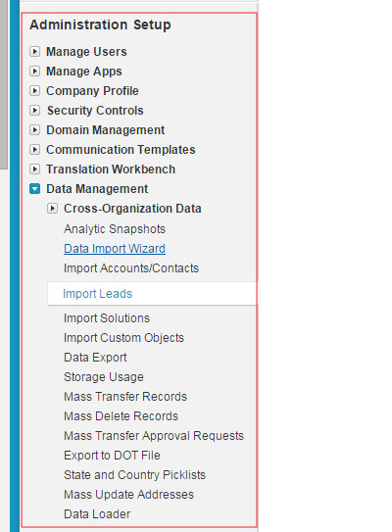Expand the Manage Apps arrow icon

(34, 72)
